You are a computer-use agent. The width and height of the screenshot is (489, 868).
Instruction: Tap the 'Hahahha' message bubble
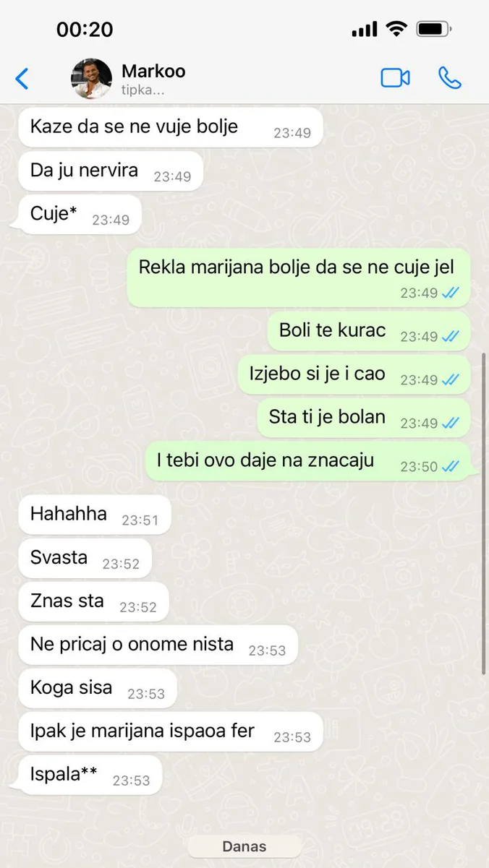tap(94, 515)
